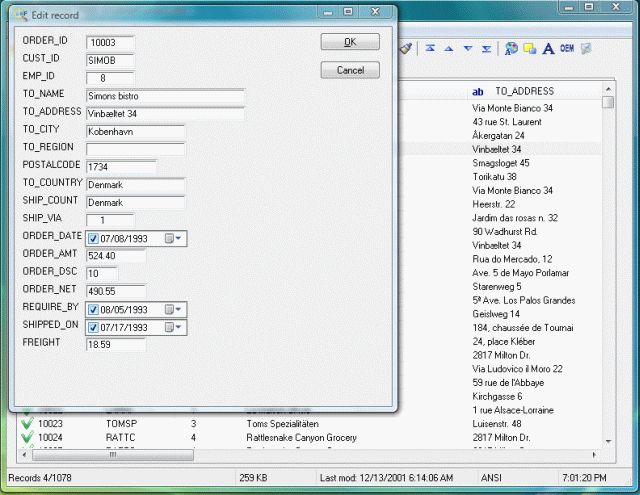
Task: Toggle the OEM character set icon
Action: click(x=567, y=48)
